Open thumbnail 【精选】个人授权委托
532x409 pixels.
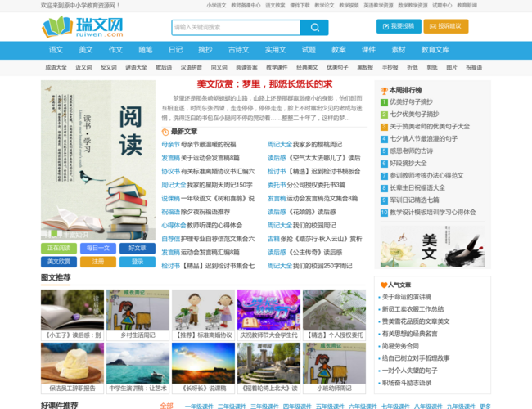coord(334,315)
